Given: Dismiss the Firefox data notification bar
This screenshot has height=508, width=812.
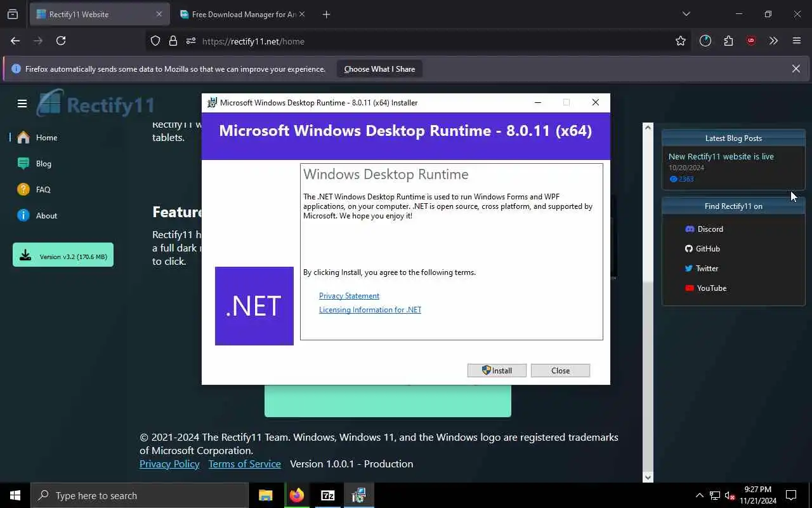Looking at the screenshot, I should click(x=796, y=69).
